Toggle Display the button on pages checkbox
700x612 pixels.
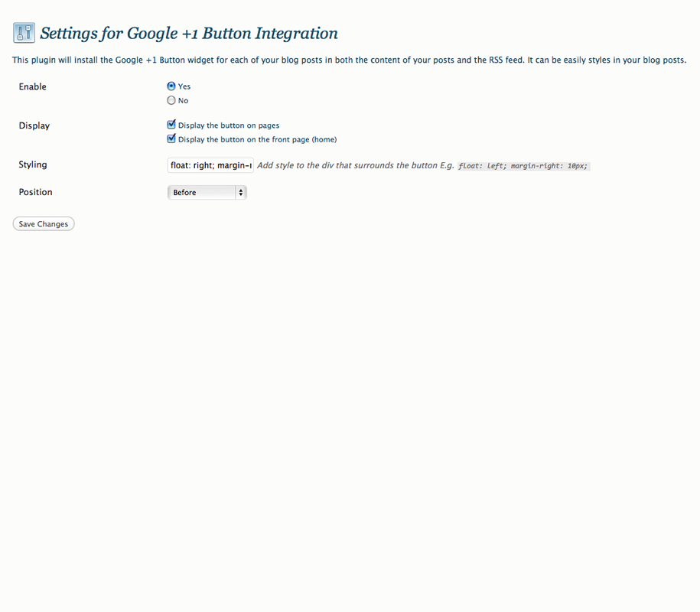pos(171,125)
